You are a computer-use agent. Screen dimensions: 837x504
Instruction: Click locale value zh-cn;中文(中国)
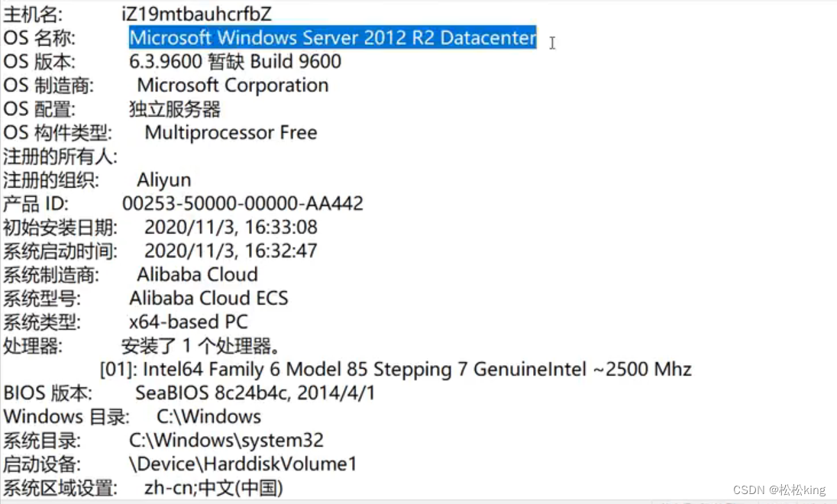[x=214, y=487]
